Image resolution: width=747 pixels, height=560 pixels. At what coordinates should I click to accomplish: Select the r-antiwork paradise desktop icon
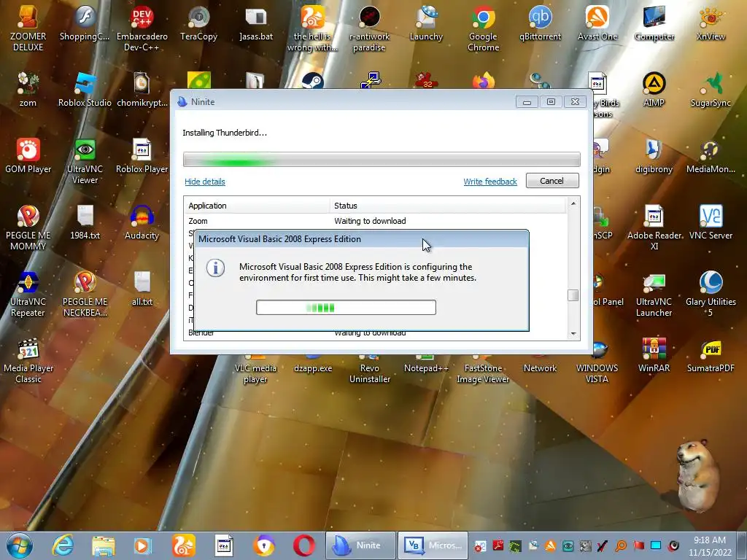coord(369,28)
